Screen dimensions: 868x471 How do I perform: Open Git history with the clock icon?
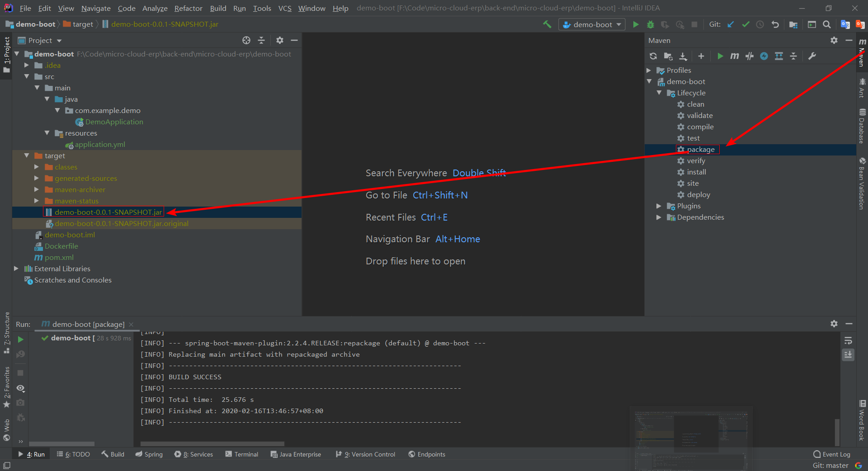pyautogui.click(x=760, y=24)
